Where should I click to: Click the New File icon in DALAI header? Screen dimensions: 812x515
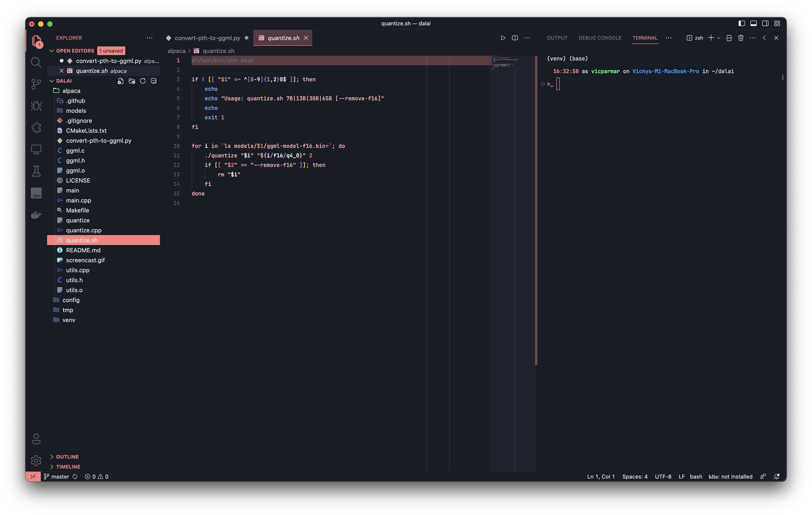(120, 81)
